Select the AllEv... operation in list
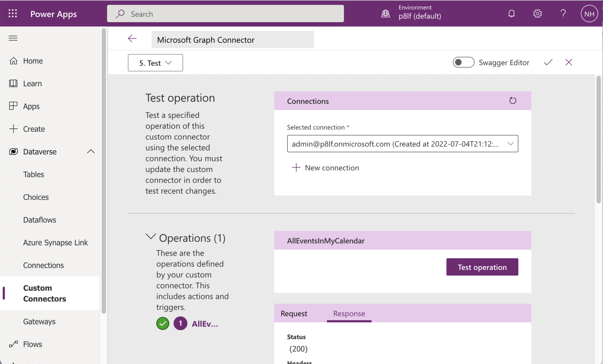 coord(205,324)
